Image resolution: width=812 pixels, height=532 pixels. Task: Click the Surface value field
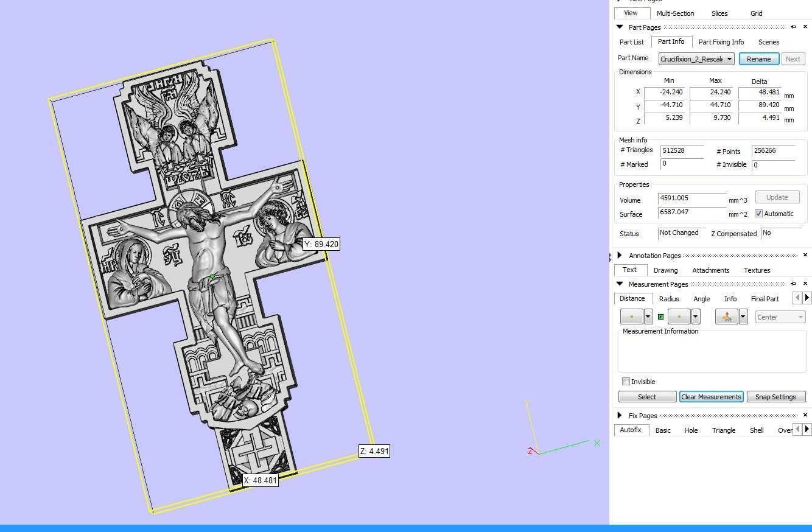(x=692, y=212)
